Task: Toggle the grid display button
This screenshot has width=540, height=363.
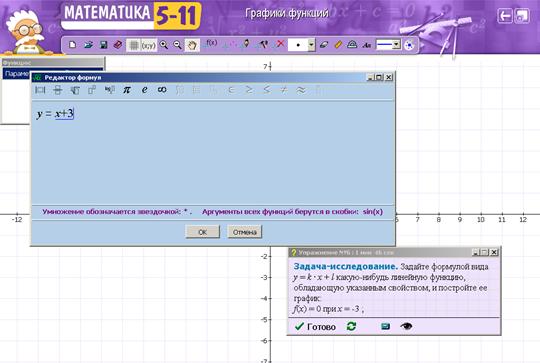Action: tap(134, 45)
